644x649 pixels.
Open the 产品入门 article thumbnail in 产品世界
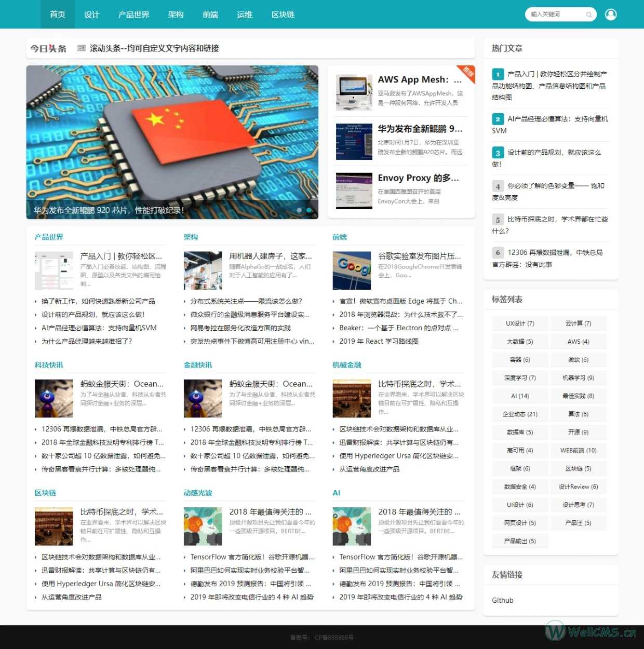54,271
